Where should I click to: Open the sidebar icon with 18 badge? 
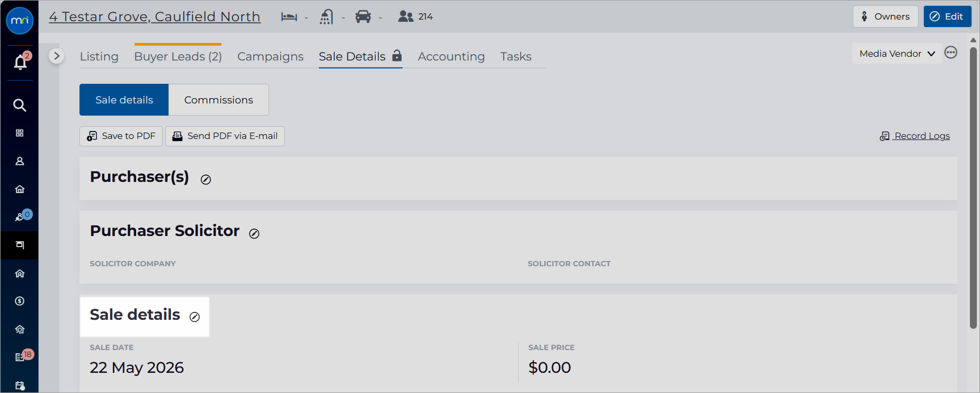point(20,357)
